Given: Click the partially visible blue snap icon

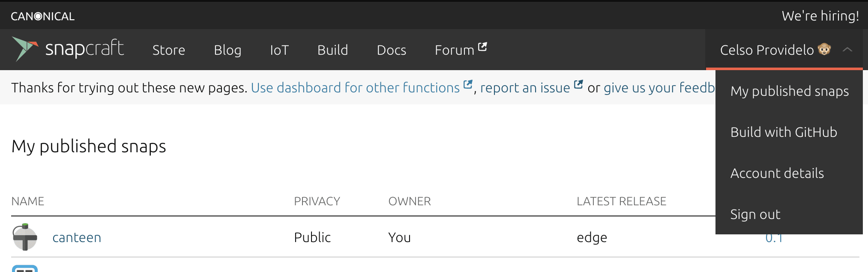Looking at the screenshot, I should pyautogui.click(x=25, y=268).
